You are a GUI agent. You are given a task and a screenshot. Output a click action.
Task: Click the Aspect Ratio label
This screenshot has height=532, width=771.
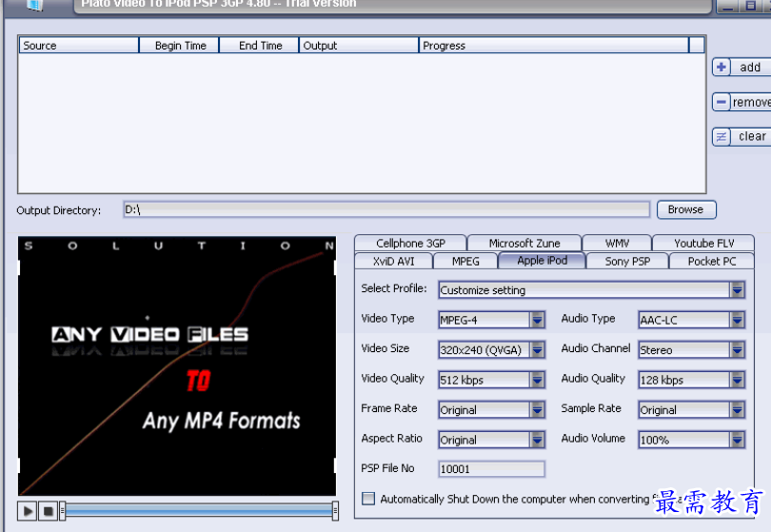[391, 439]
